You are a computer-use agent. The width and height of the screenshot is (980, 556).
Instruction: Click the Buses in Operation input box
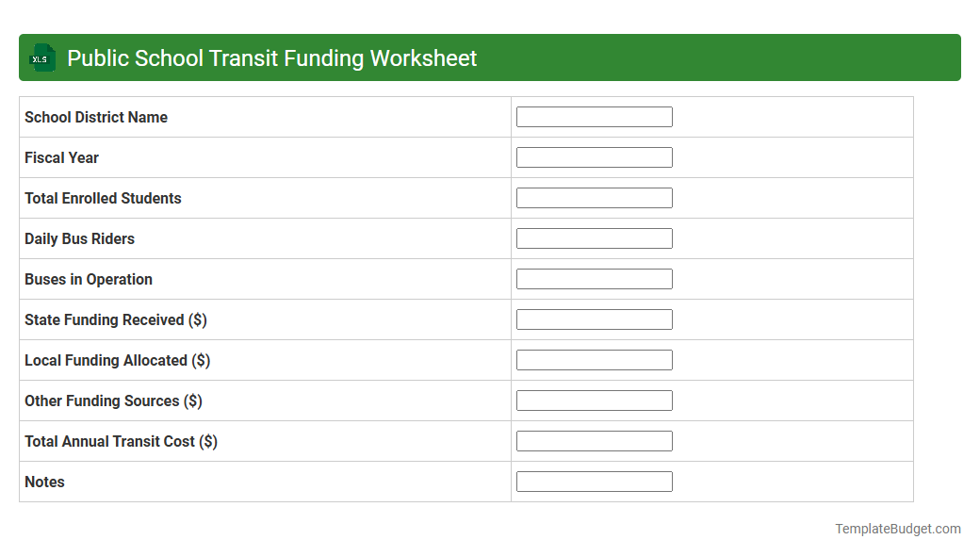point(594,278)
